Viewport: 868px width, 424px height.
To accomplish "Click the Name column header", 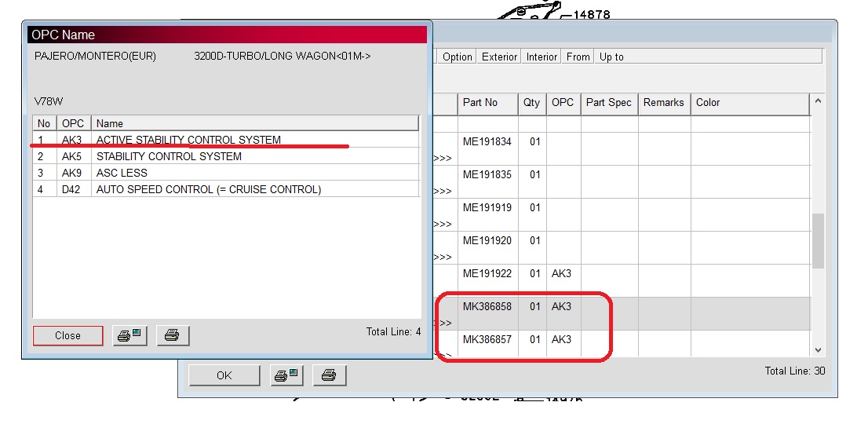I will point(254,123).
